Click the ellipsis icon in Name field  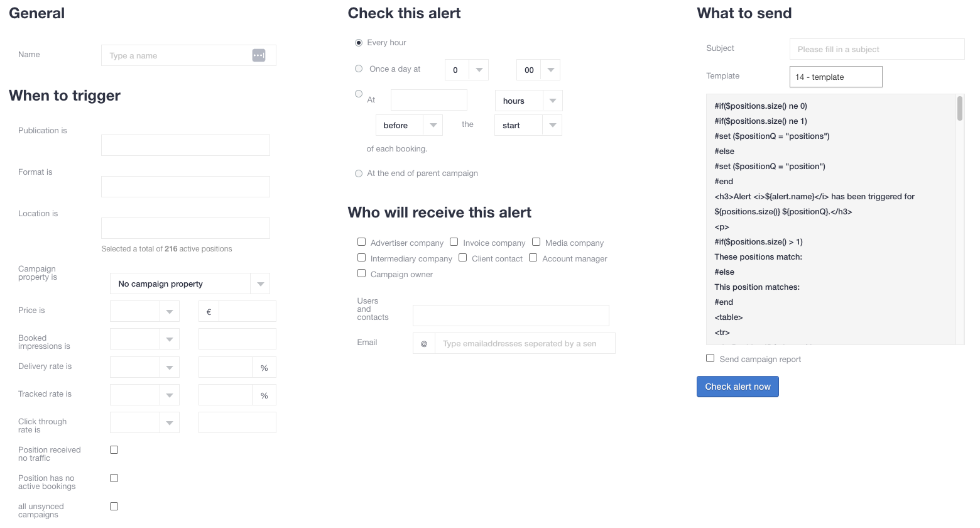(x=259, y=55)
